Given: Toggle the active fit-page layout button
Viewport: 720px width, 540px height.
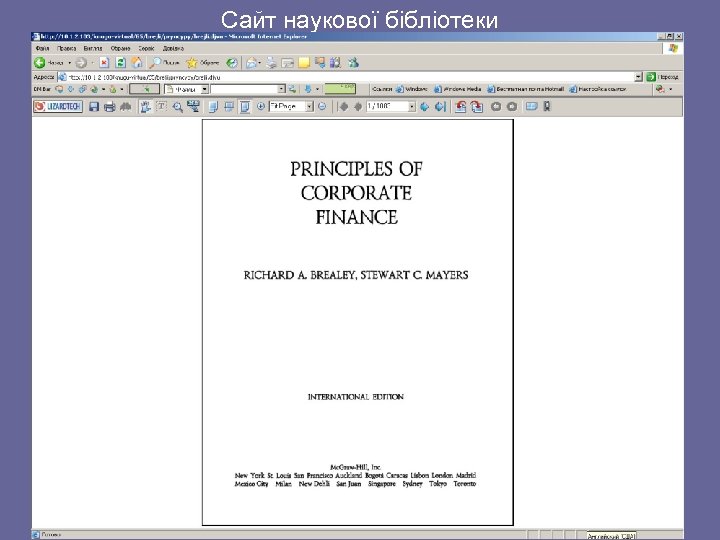Looking at the screenshot, I should [x=245, y=107].
